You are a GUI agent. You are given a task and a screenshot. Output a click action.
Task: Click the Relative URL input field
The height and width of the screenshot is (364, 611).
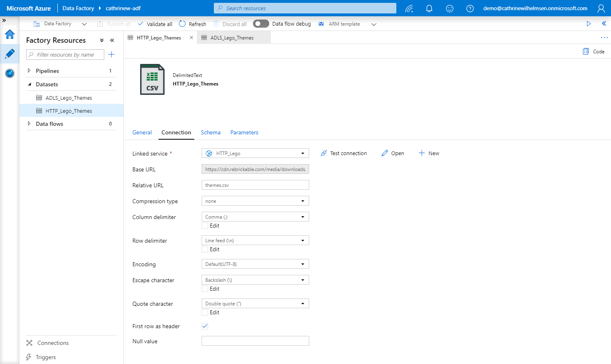point(255,185)
